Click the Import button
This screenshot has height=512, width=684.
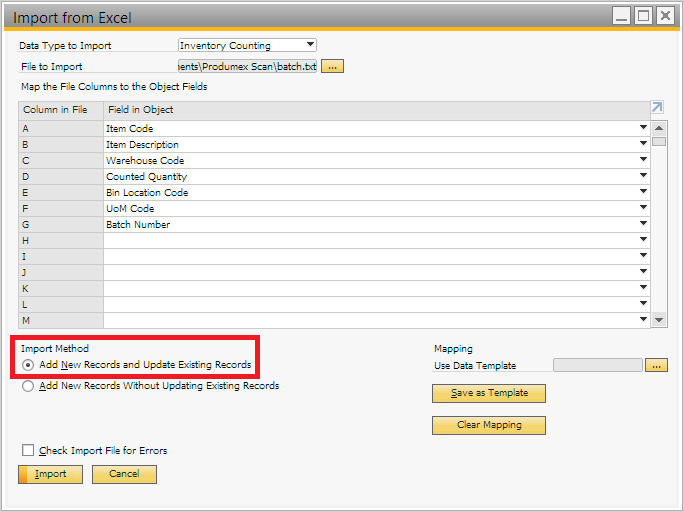pyautogui.click(x=50, y=474)
